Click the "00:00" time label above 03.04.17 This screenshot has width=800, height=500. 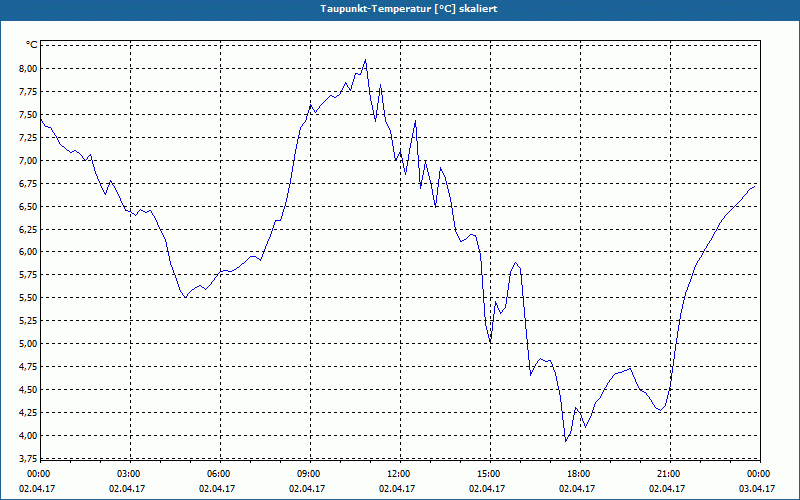pos(759,474)
